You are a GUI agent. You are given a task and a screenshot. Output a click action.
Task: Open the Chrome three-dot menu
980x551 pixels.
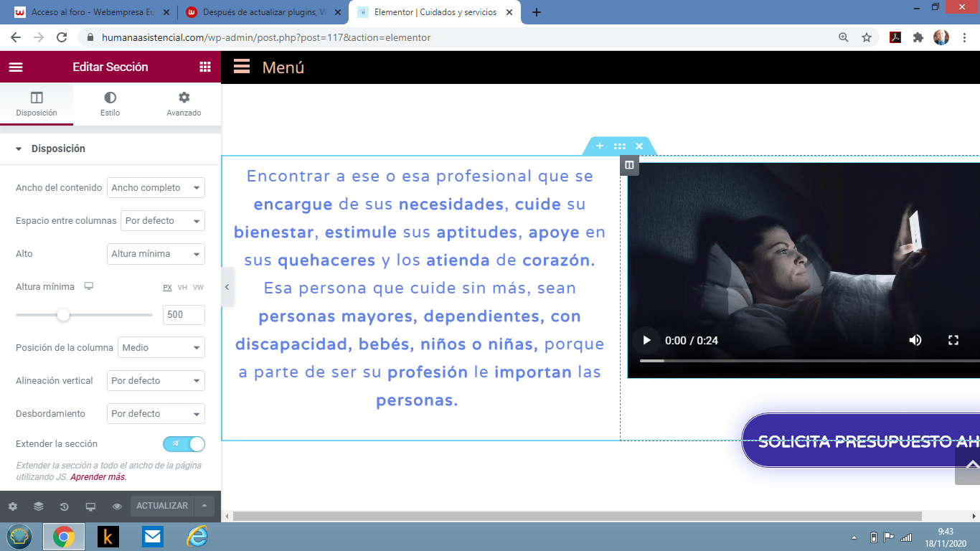click(964, 37)
